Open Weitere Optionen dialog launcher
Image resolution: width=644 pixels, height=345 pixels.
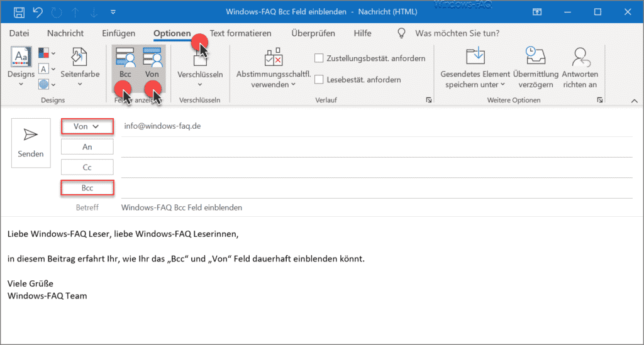coord(600,100)
